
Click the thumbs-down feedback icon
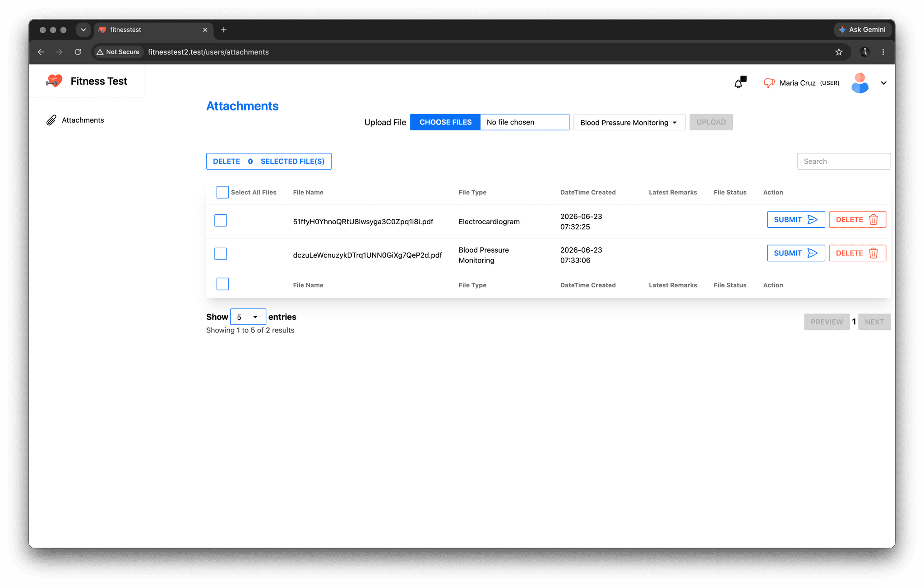tap(769, 83)
